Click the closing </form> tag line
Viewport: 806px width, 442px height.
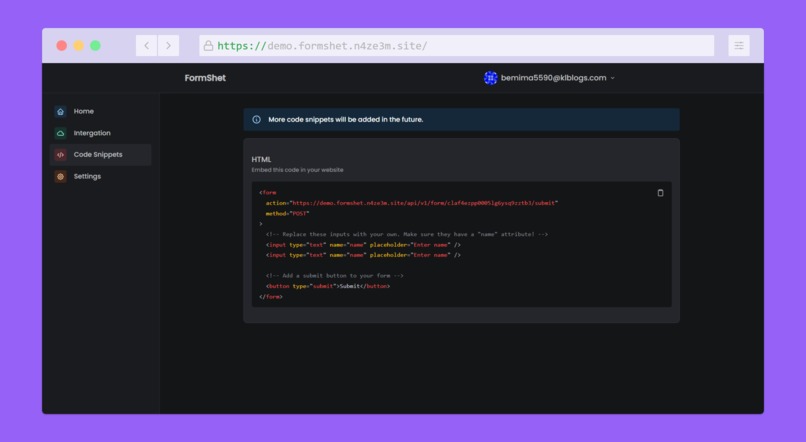(x=271, y=297)
